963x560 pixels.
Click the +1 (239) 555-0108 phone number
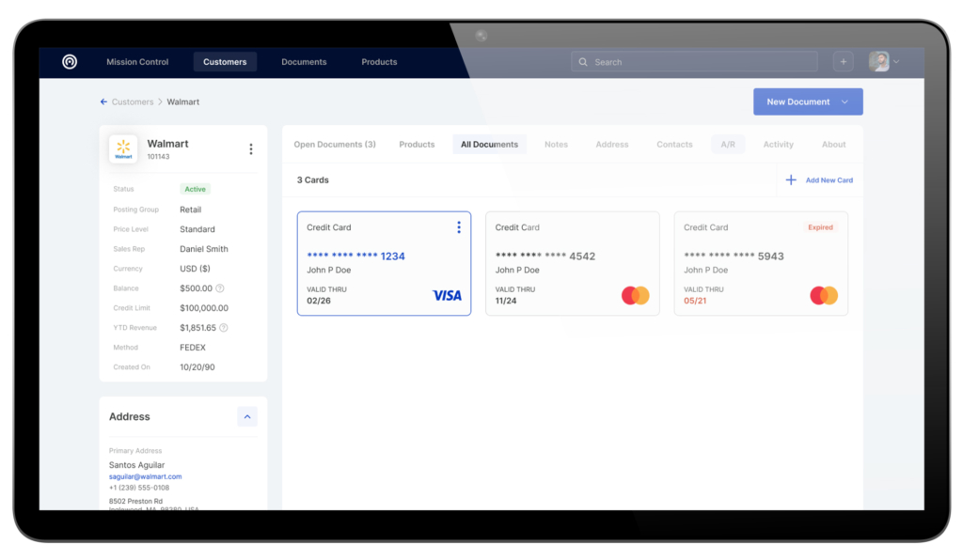pyautogui.click(x=139, y=488)
